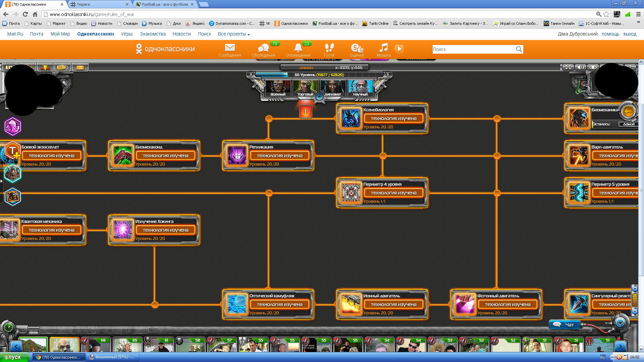Image resolution: width=644 pixels, height=362 pixels.
Task: Click технология изучена on Оптический камуфляж
Action: (279, 304)
